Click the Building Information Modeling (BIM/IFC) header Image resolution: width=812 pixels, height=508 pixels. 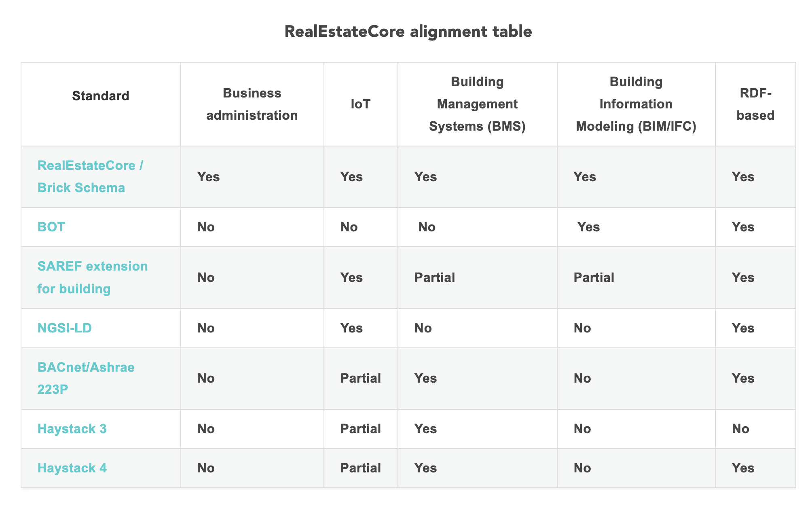(x=636, y=104)
